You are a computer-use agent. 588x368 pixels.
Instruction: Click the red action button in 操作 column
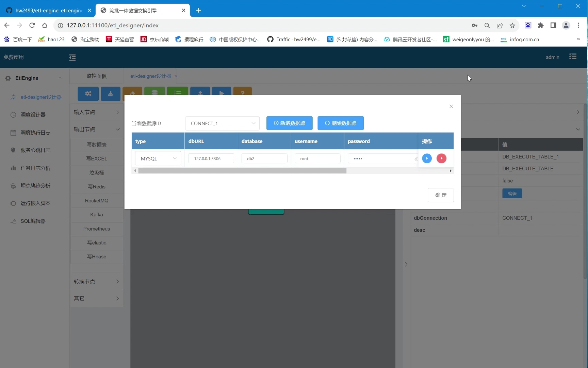click(441, 158)
